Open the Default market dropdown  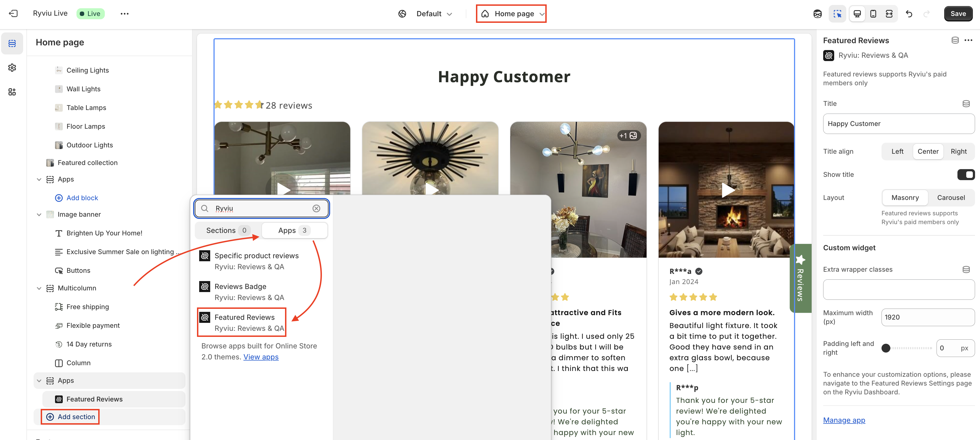point(434,14)
